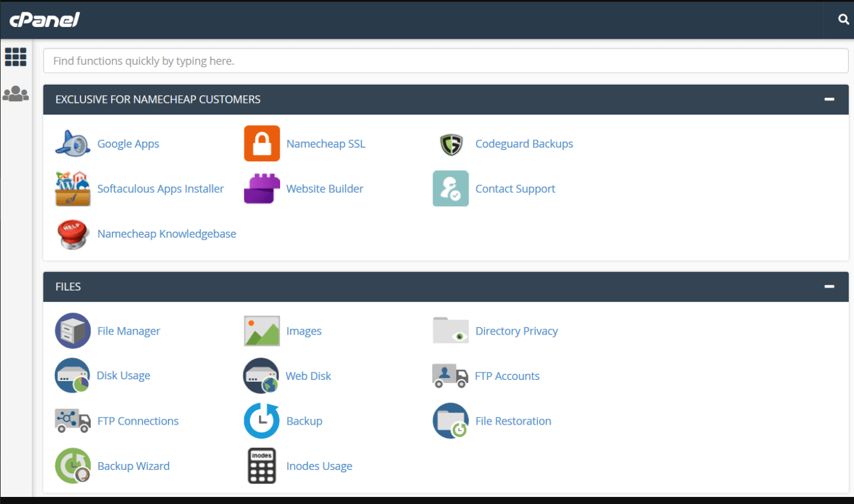Open the Contact Support link
The image size is (854, 504).
[516, 189]
